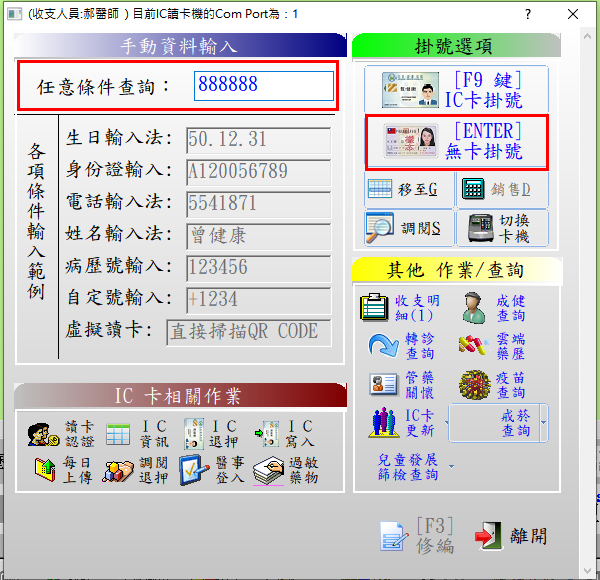This screenshot has width=600, height=580.
Task: Click the 離開 exit button
Action: (511, 535)
